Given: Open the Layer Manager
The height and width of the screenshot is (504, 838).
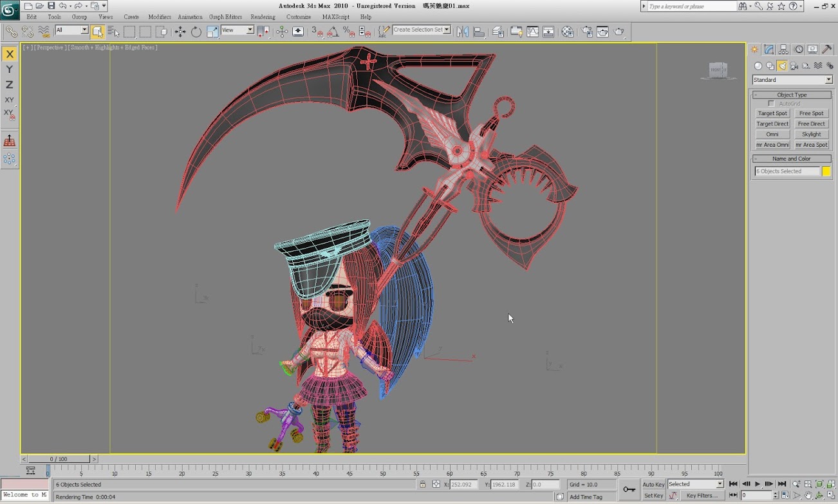Looking at the screenshot, I should tap(498, 31).
